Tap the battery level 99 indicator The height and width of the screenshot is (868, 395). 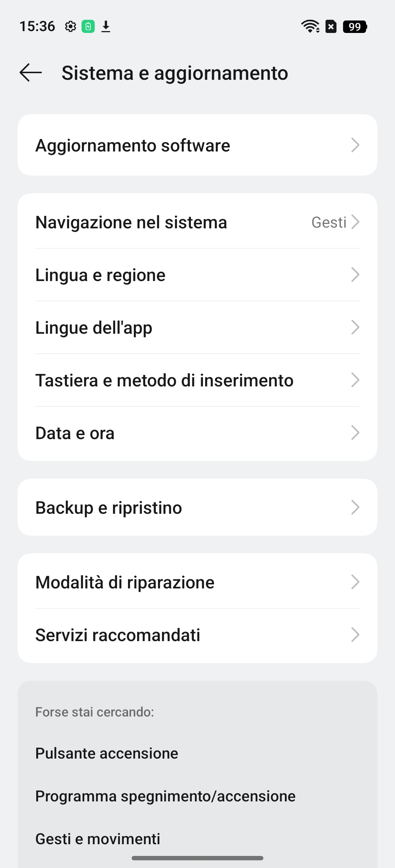(x=355, y=27)
